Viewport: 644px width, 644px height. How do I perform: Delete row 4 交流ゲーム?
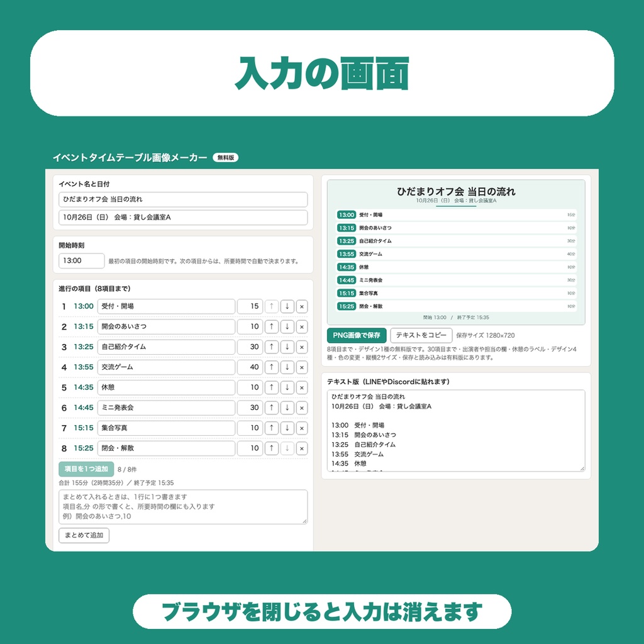(x=302, y=367)
